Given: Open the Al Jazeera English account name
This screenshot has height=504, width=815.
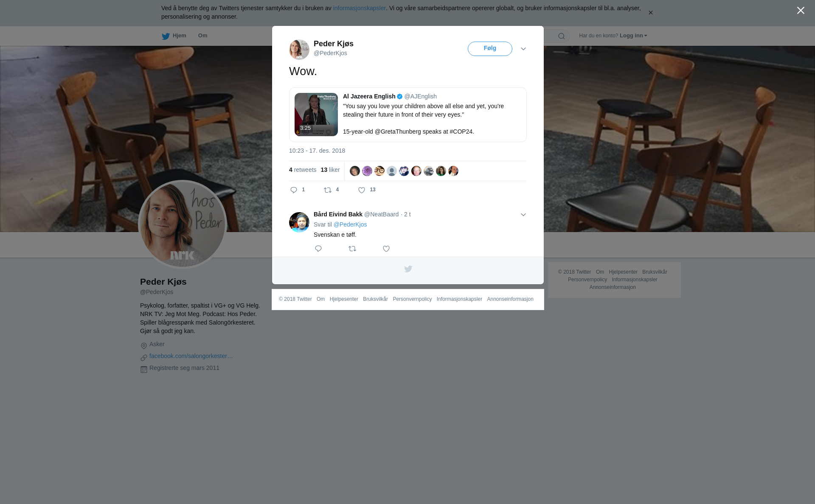Looking at the screenshot, I should [369, 96].
